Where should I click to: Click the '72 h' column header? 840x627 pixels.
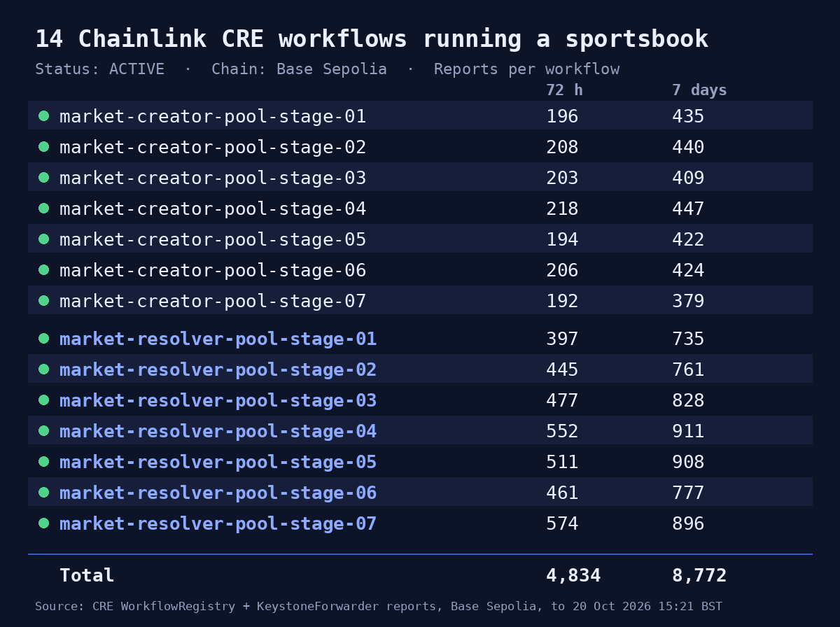pyautogui.click(x=564, y=90)
